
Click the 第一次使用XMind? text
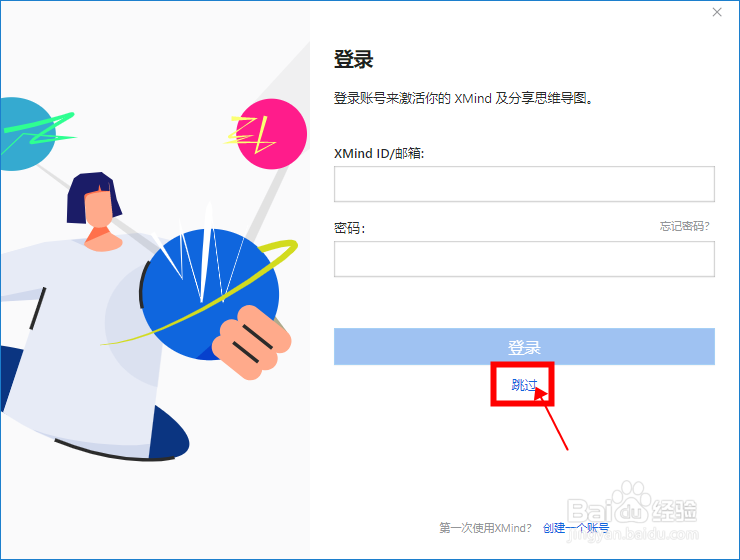(x=485, y=527)
